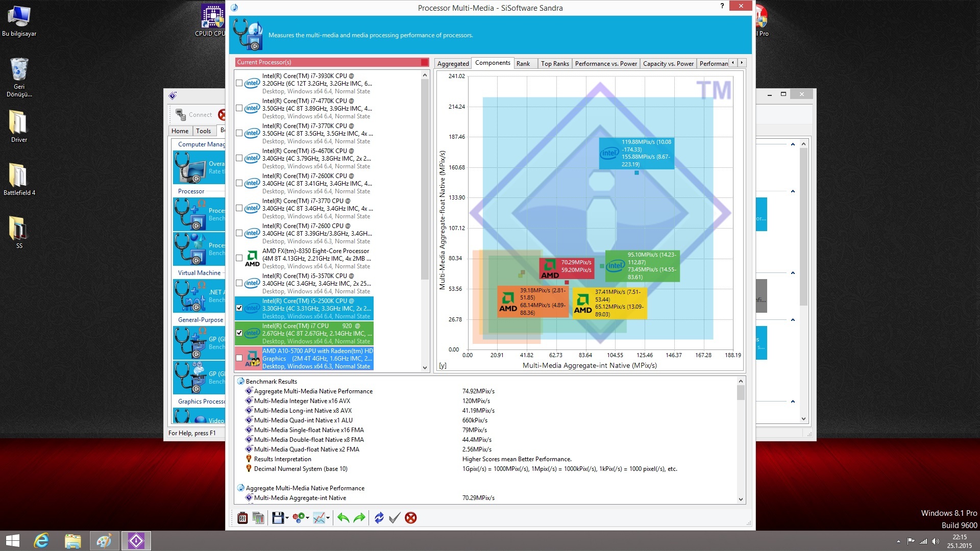Click the [y] axis toggle label

tap(443, 366)
